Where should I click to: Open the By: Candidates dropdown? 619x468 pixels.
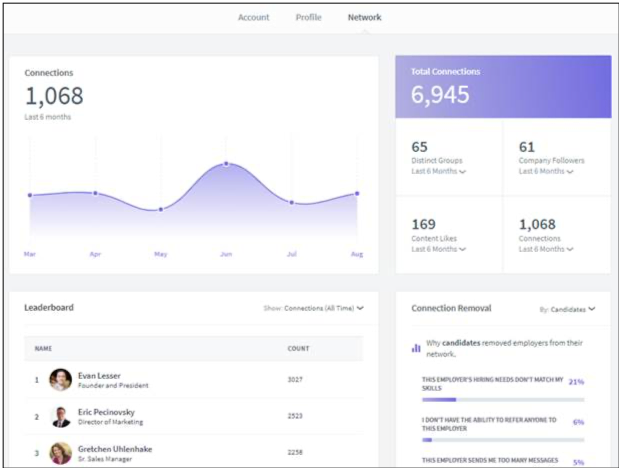tap(567, 309)
